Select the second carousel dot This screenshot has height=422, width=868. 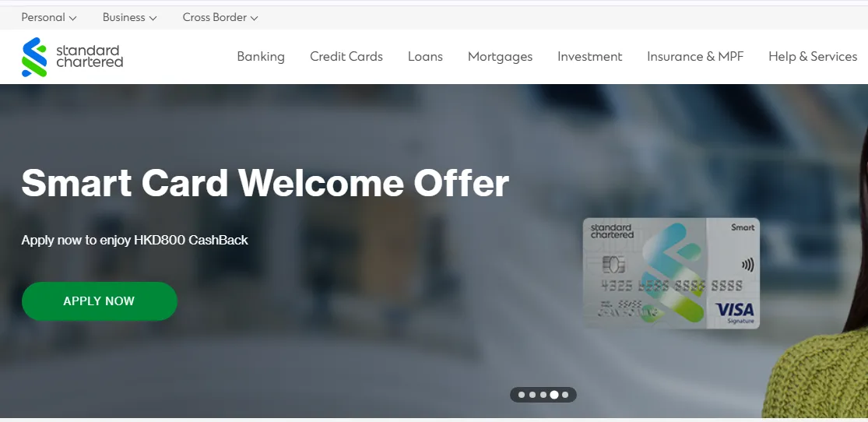pos(532,395)
